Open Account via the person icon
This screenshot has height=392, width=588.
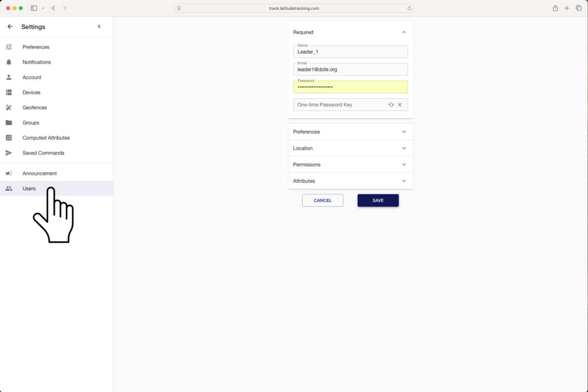9,77
